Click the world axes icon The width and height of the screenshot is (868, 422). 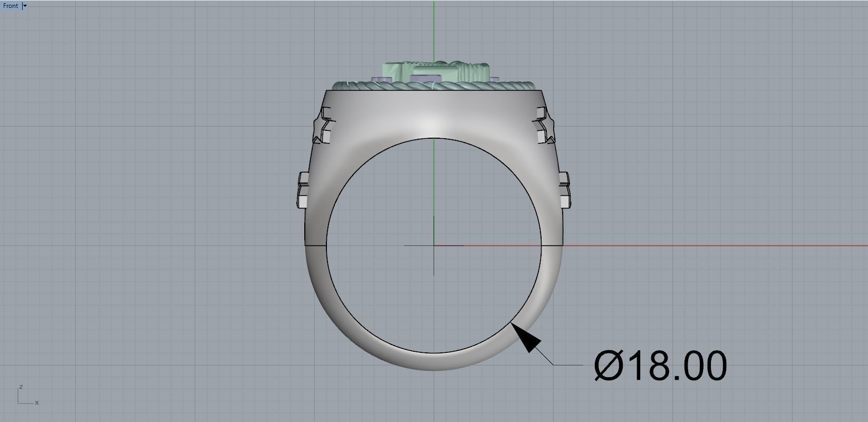28,395
